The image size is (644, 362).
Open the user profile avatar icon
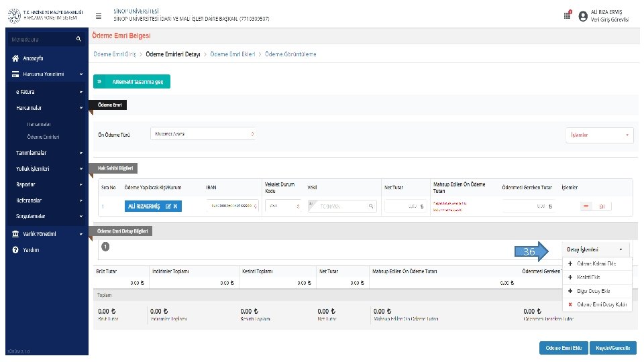click(583, 16)
